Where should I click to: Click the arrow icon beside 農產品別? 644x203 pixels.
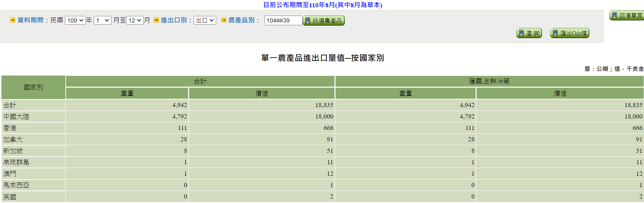click(224, 20)
